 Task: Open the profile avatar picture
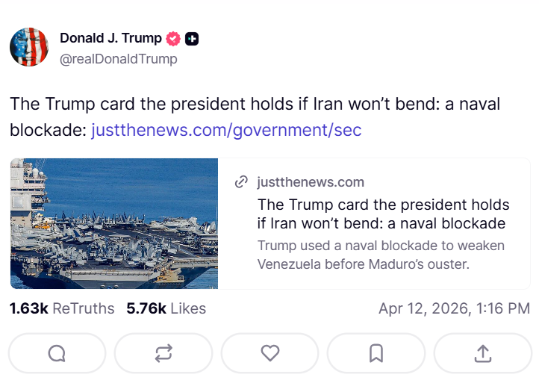[x=29, y=48]
